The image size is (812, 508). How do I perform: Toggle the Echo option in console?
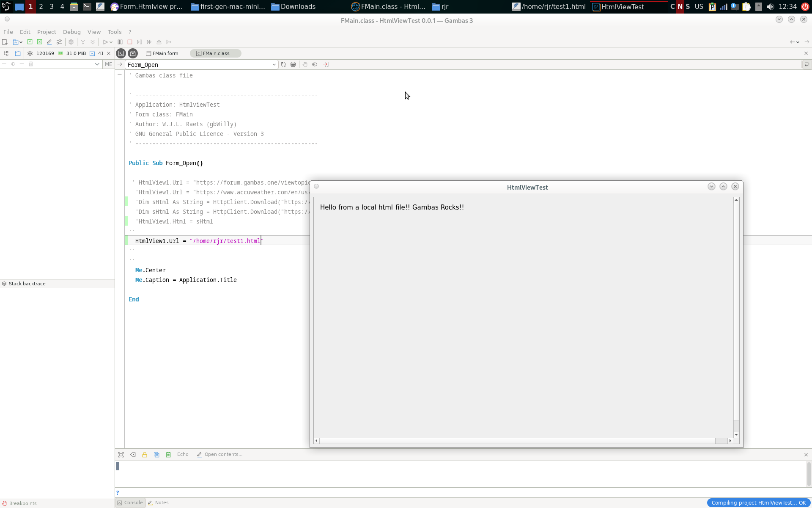coord(183,455)
